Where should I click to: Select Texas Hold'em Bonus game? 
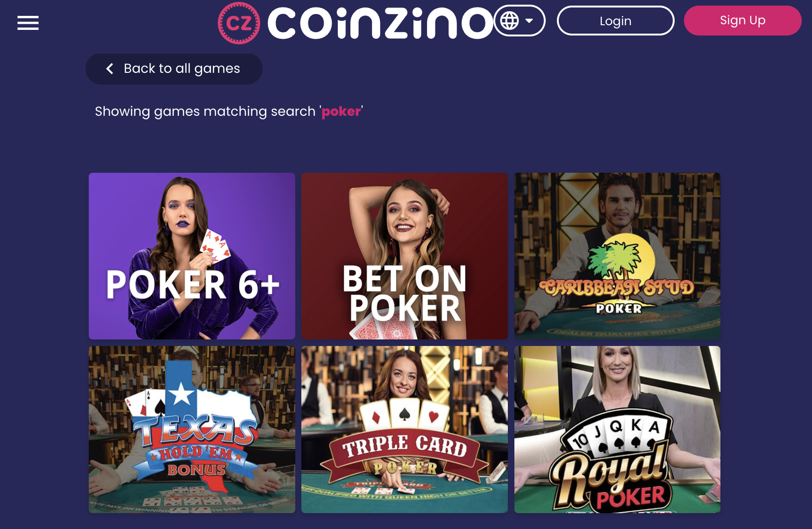pyautogui.click(x=192, y=430)
